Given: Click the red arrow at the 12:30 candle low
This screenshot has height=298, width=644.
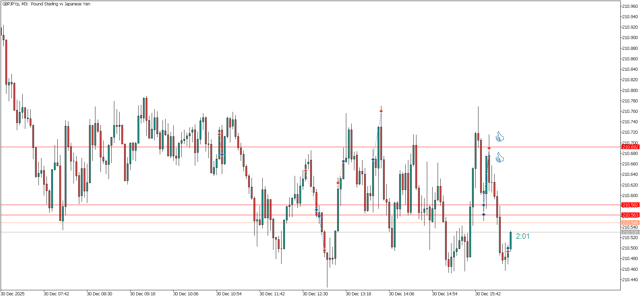Looking at the screenshot, I should coord(324,251).
